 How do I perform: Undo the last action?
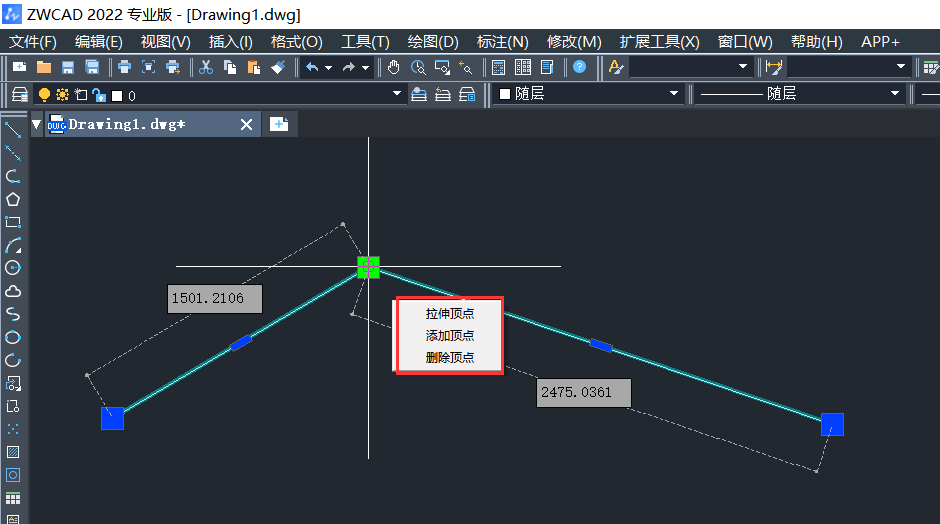(312, 67)
